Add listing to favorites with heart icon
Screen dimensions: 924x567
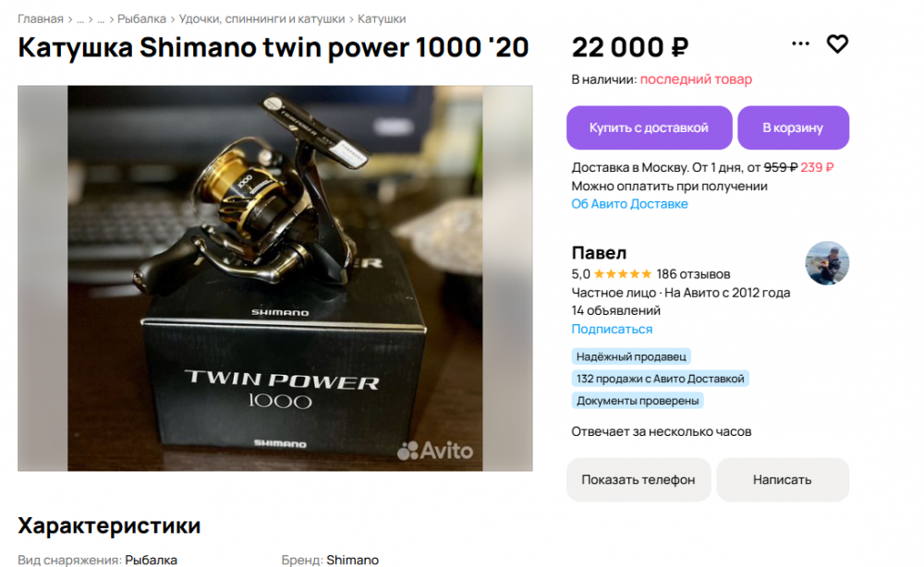coord(837,44)
